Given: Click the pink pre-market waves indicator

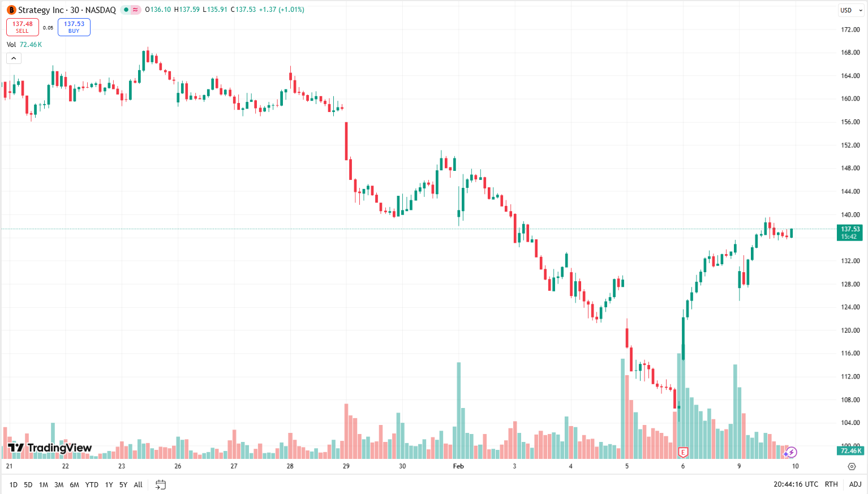Looking at the screenshot, I should point(135,10).
